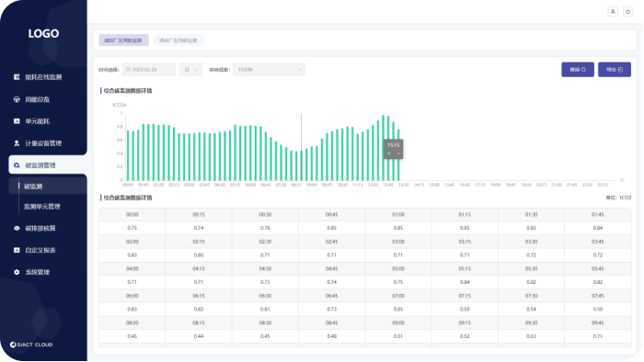644x362 pixels.
Task: Click the SIACT CLOUD logo at sidebar bottom
Action: coord(31,345)
